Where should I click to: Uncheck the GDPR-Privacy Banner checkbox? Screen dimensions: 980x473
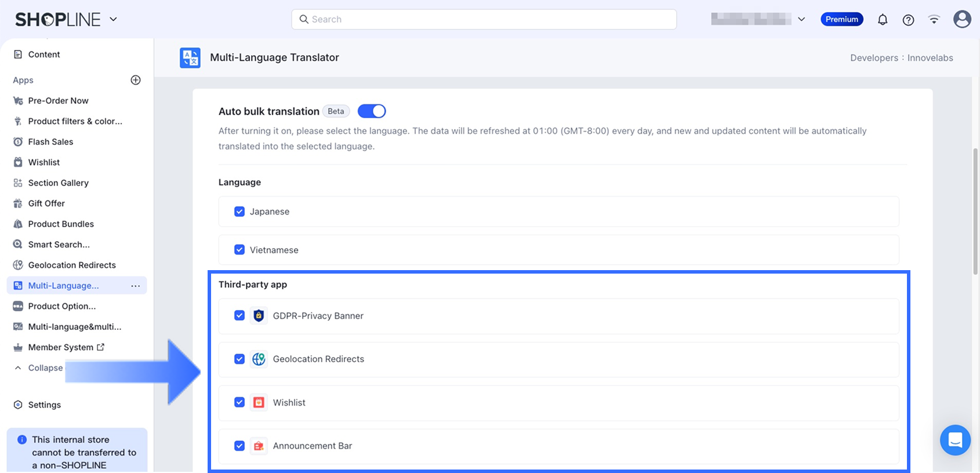(239, 315)
